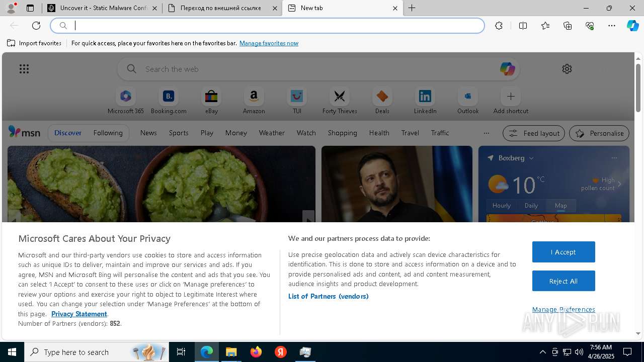Open the avocado toast news story

click(x=162, y=184)
